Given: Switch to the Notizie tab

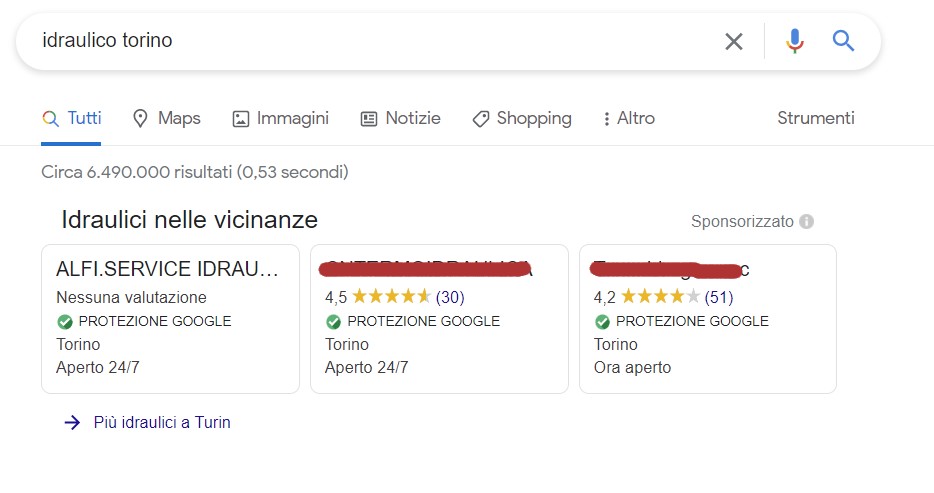Looking at the screenshot, I should 400,118.
